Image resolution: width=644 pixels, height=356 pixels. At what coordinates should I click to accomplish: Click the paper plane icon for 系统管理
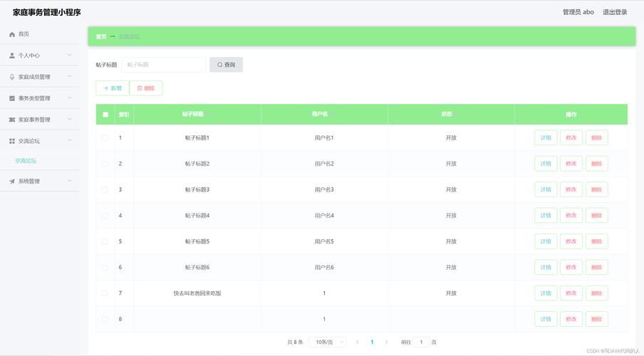pos(12,181)
